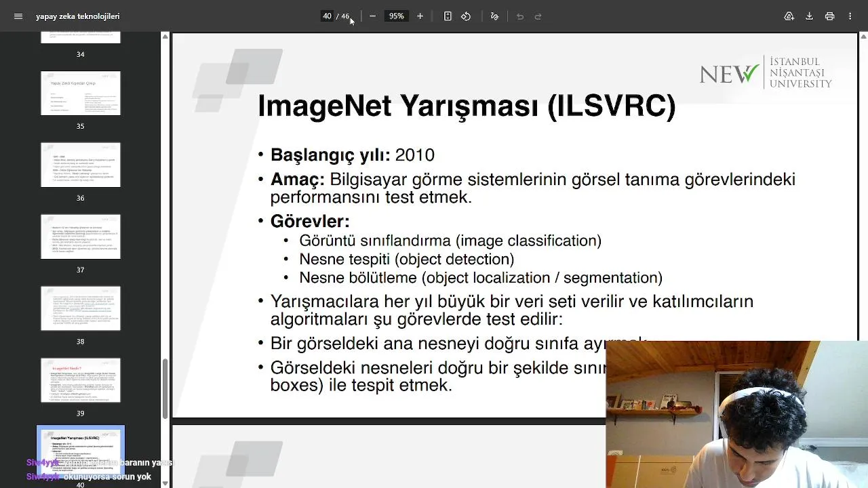This screenshot has width=868, height=488.
Task: Open page 37 thumbnail
Action: pyautogui.click(x=81, y=237)
